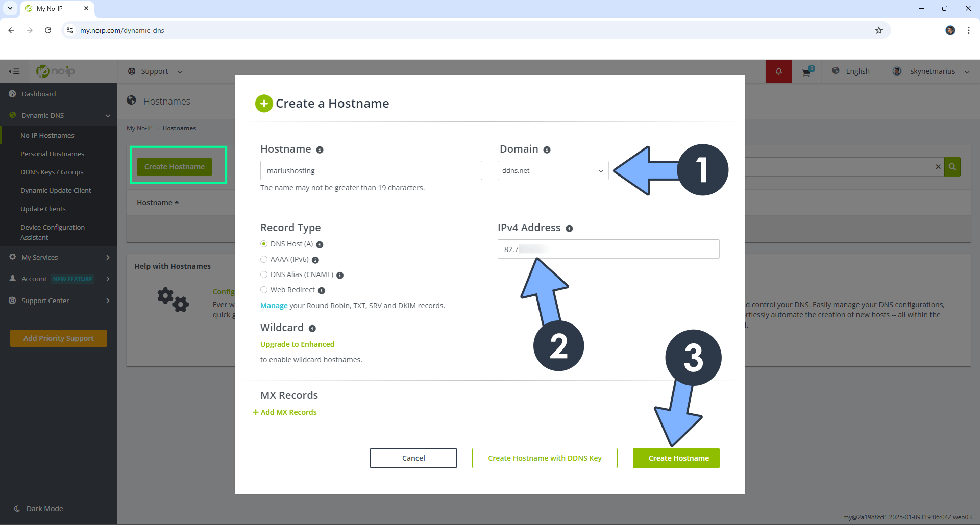Select DNS Alias (CNAME) record type
The width and height of the screenshot is (980, 525).
(264, 274)
